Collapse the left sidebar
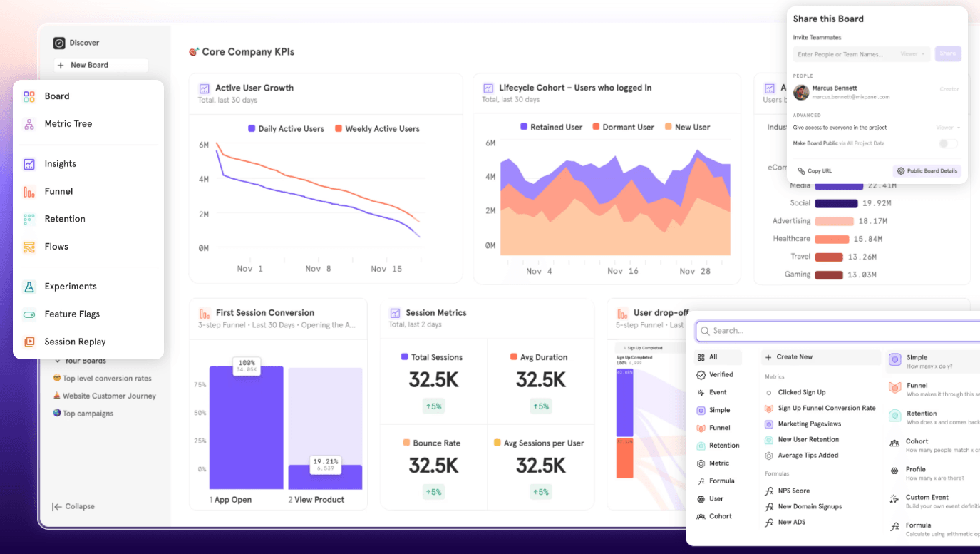Image resolution: width=980 pixels, height=554 pixels. (73, 506)
